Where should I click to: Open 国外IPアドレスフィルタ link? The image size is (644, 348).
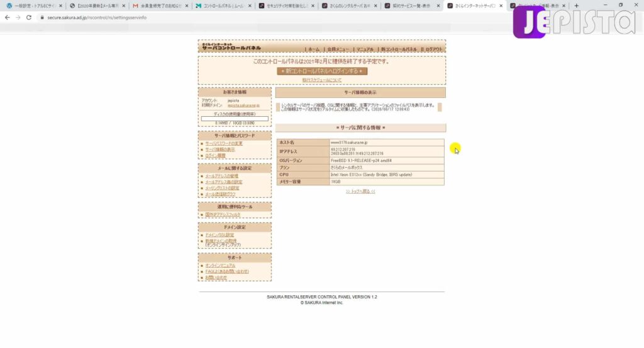[223, 215]
